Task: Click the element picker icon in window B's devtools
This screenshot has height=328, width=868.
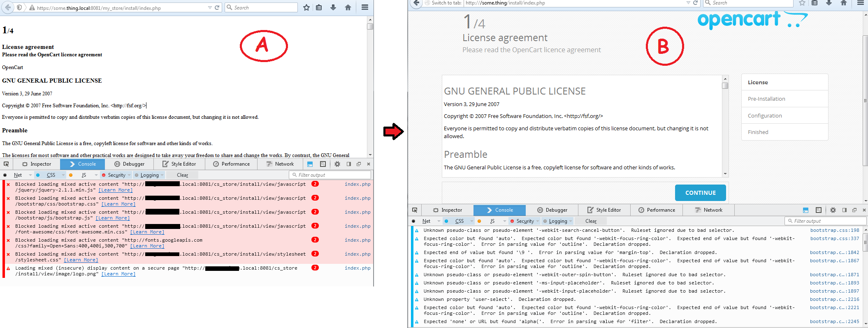Action: [x=415, y=210]
